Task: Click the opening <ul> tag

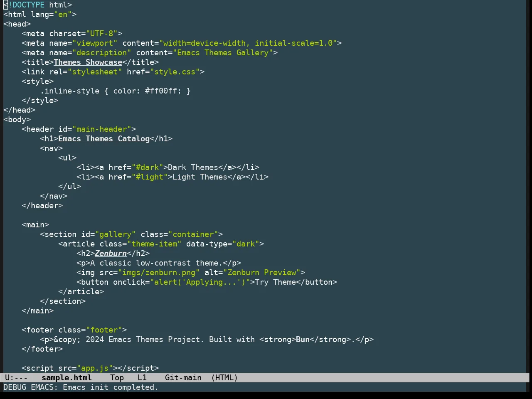Action: coord(67,158)
